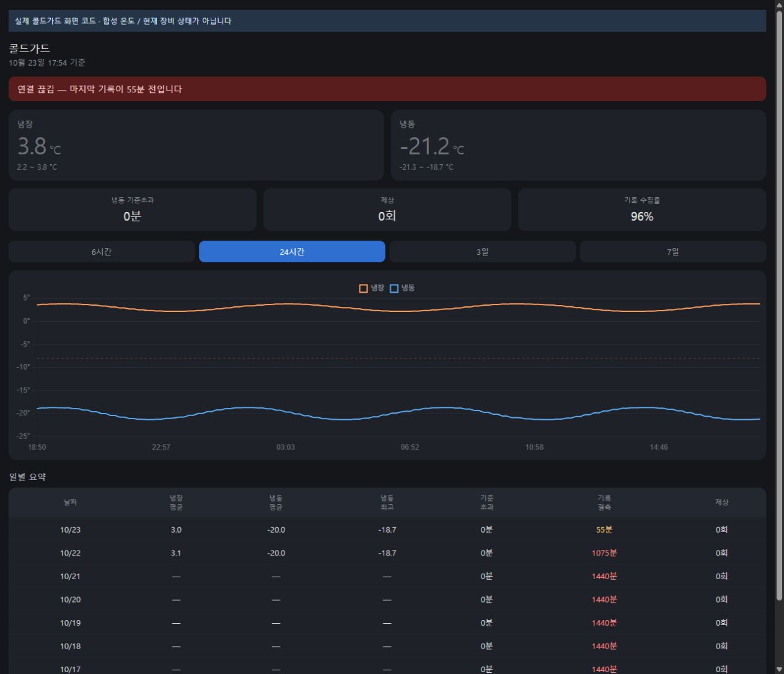Open the 7일 time range tab
The image size is (784, 674).
[673, 252]
